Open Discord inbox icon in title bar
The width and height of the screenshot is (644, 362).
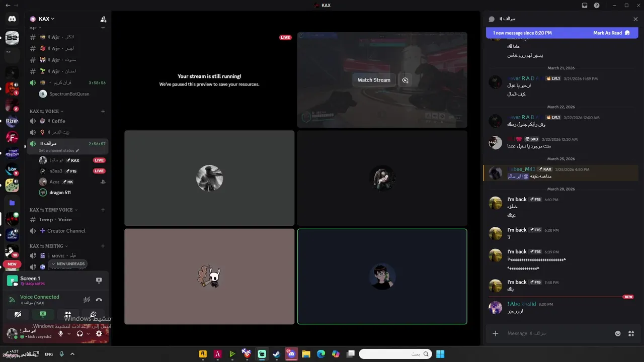point(585,5)
